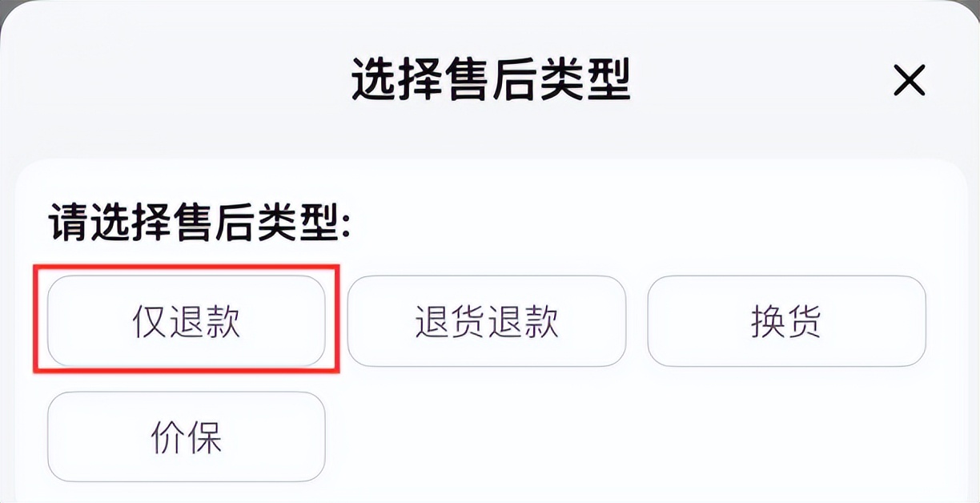
Task: Click the 选择售后类型 dialog title
Action: pos(490,80)
